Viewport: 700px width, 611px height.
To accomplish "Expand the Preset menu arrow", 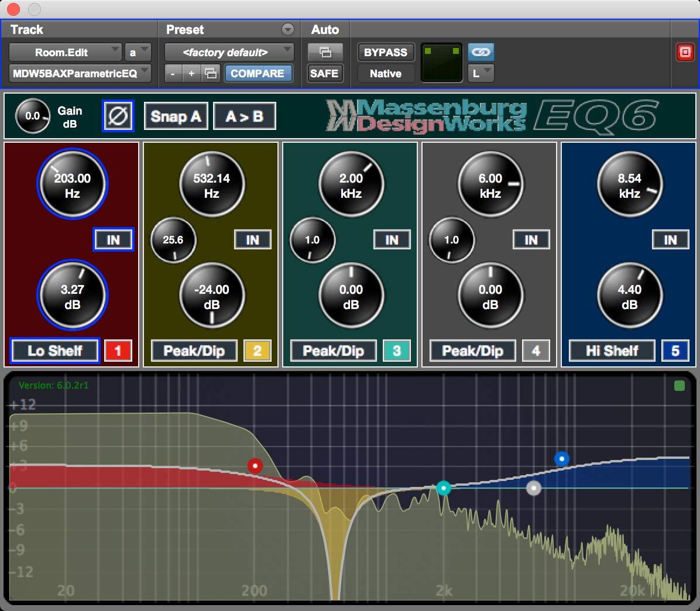I will (x=288, y=29).
